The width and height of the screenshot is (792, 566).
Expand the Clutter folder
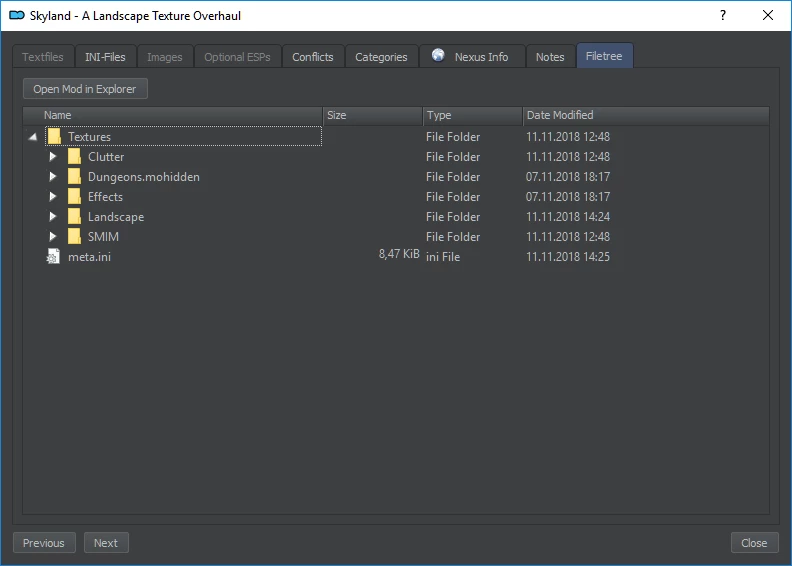[53, 157]
